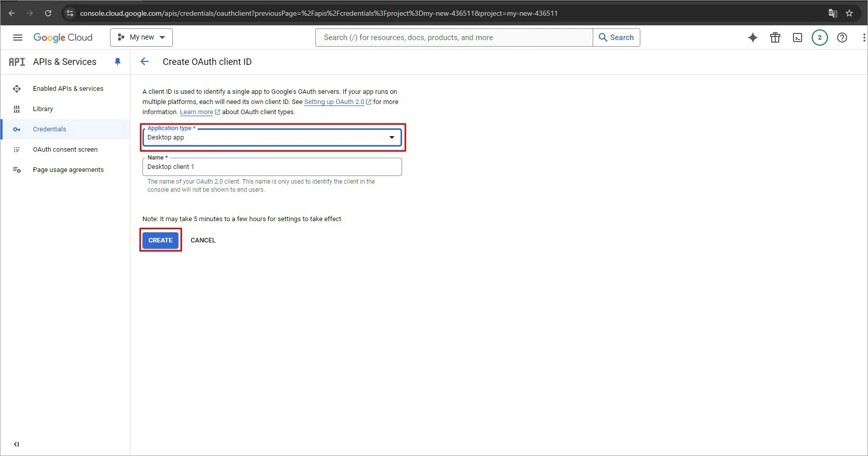Open the My new project selector
868x456 pixels.
pyautogui.click(x=141, y=38)
